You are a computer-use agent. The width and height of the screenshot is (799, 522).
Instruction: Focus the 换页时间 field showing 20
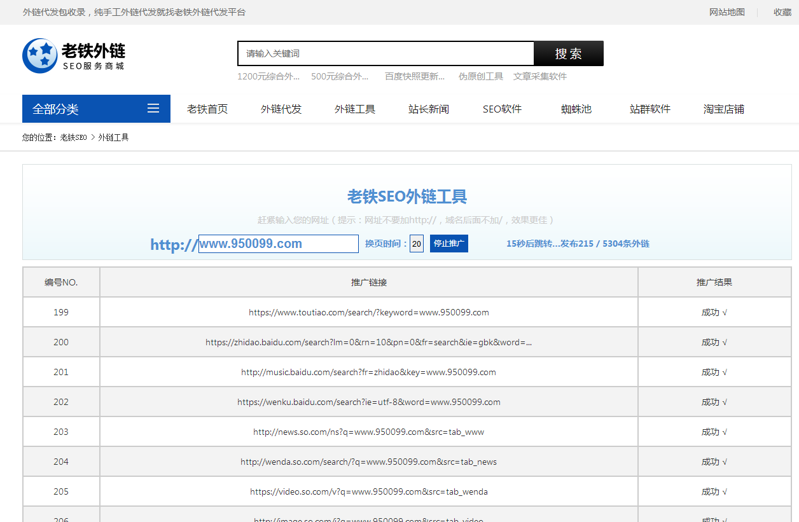click(416, 244)
